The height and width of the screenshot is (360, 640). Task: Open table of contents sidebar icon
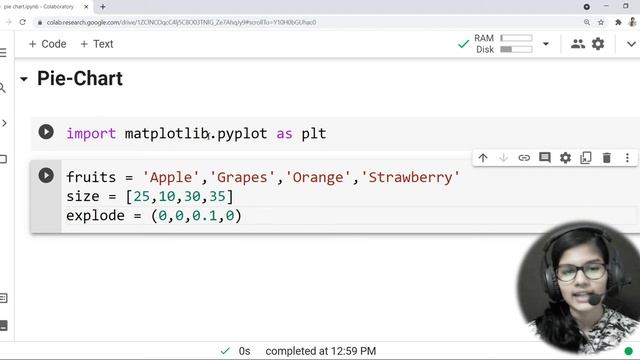click(x=3, y=53)
